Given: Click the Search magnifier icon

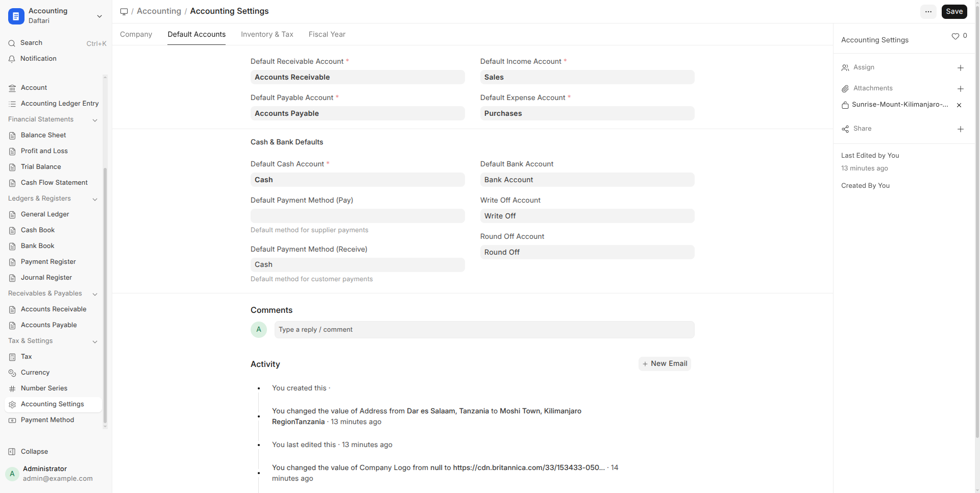Looking at the screenshot, I should pos(12,43).
